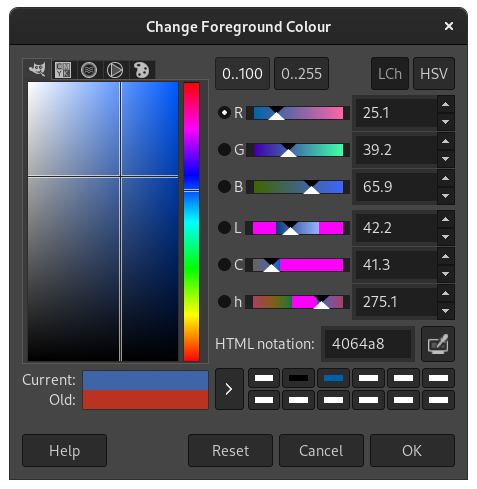Decrease the h value with down arrow
The width and height of the screenshot is (477, 489).
[x=446, y=311]
